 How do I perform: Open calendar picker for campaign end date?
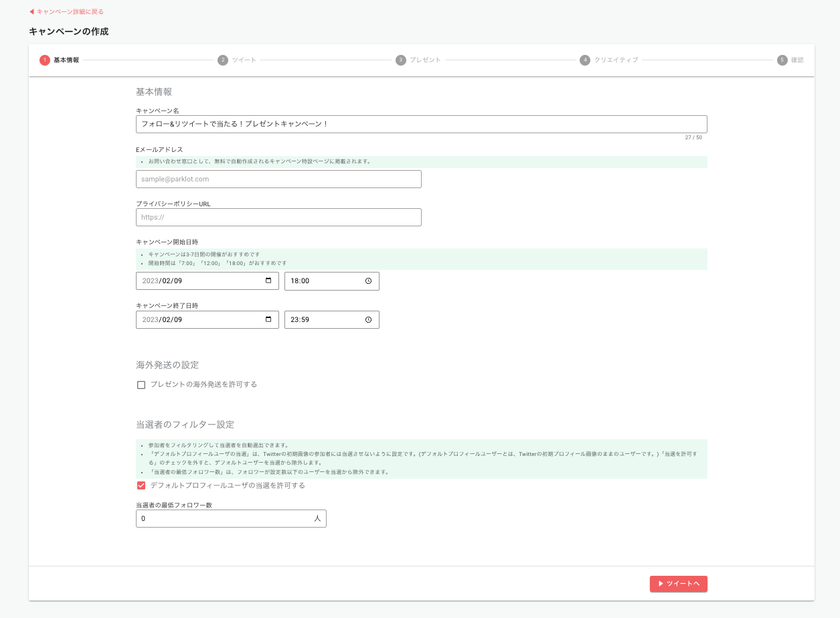pos(268,320)
